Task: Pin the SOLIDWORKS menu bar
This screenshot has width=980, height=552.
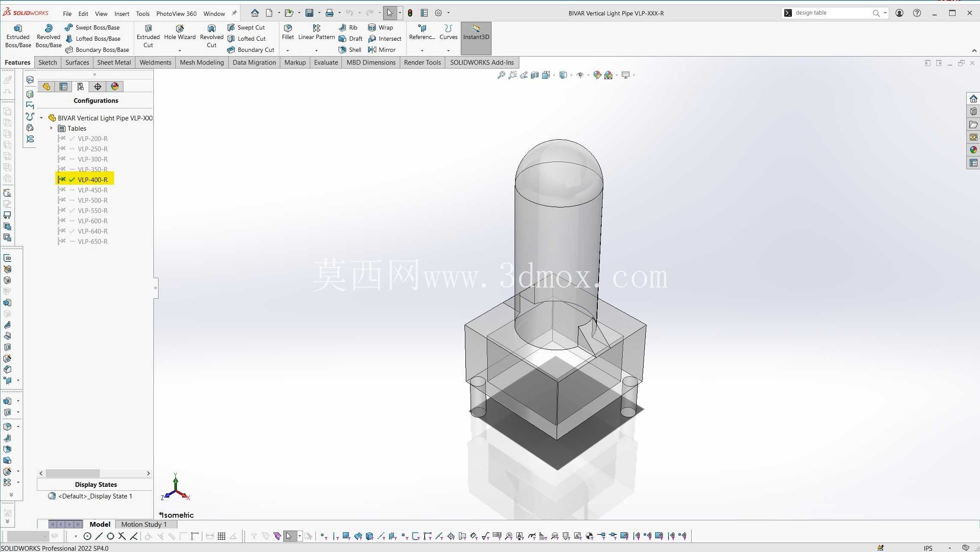Action: [x=234, y=13]
